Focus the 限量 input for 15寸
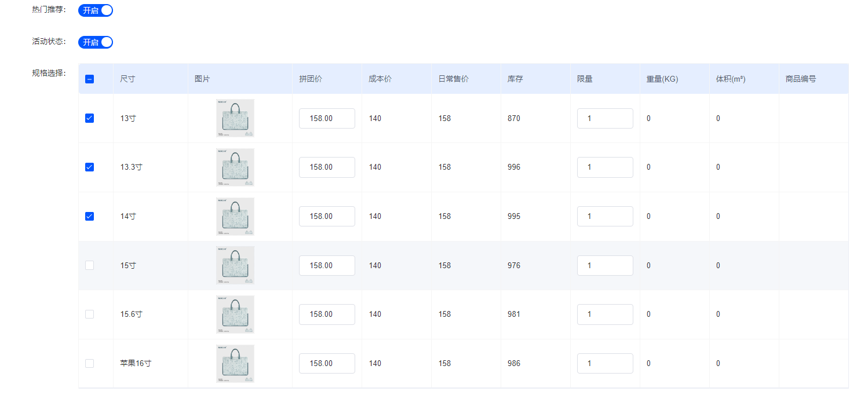 point(605,265)
